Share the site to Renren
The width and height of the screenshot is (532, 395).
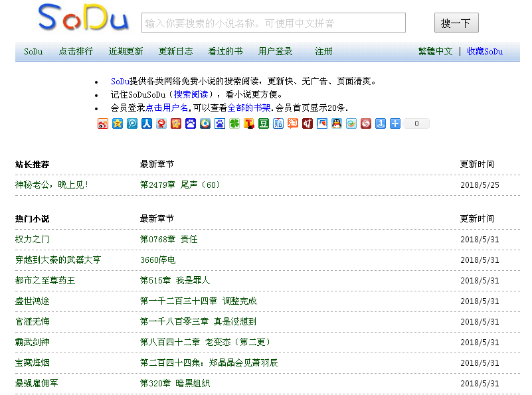[x=146, y=123]
